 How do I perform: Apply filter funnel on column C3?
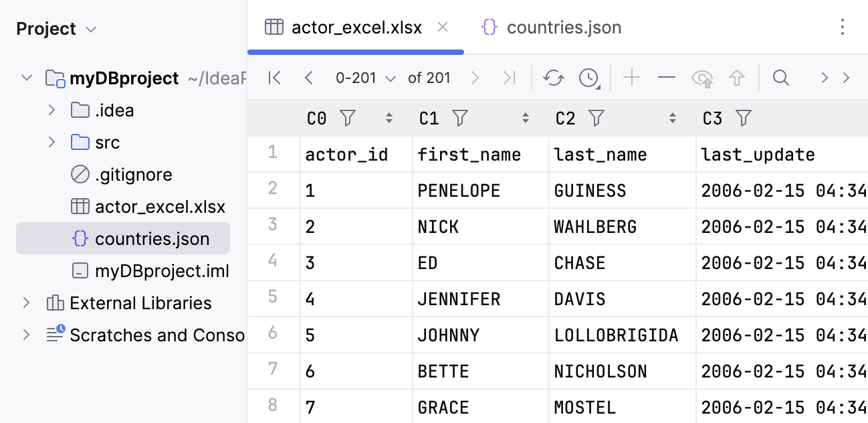[x=744, y=118]
